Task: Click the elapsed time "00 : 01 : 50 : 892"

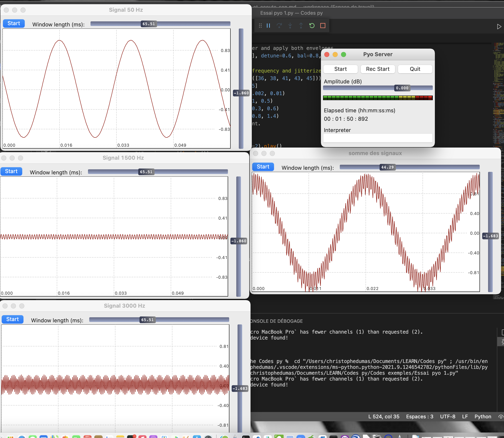Action: (x=346, y=119)
